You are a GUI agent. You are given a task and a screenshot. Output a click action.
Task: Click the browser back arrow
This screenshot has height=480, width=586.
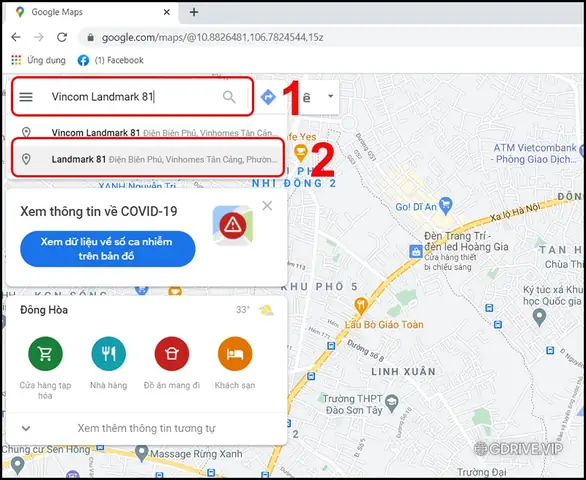[16, 37]
